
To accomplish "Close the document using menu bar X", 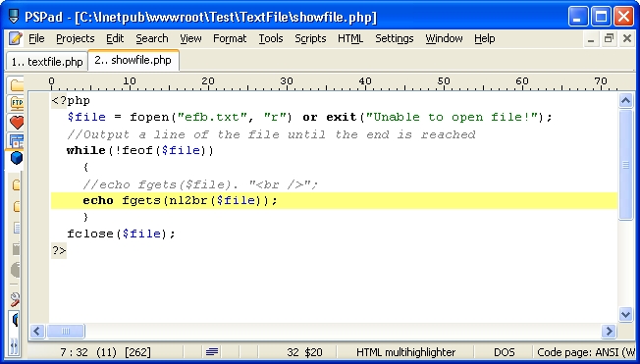I will 627,39.
